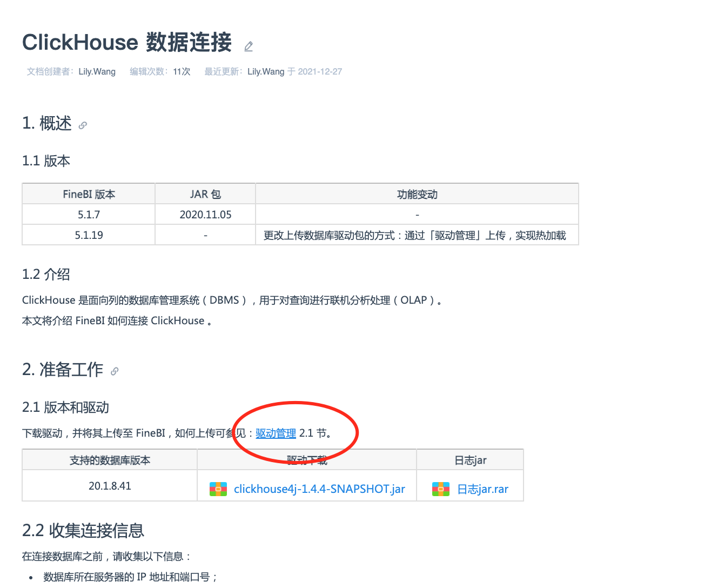Click the 5.1.19 version cell
Screen dimensions: 711x588
pos(89,235)
